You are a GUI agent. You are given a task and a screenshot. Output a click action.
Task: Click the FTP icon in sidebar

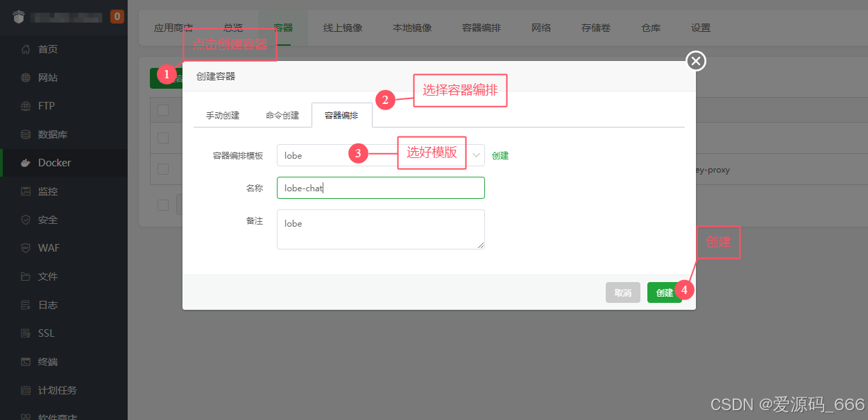pyautogui.click(x=26, y=106)
